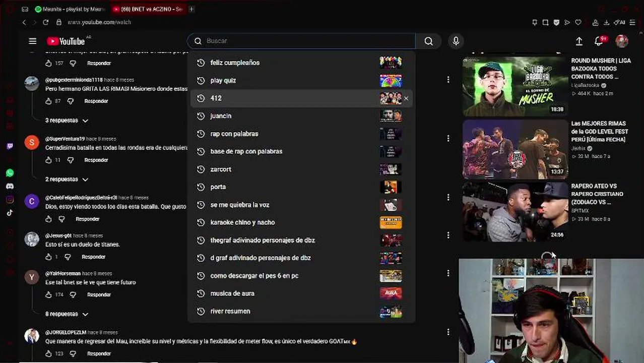Select the 'musica de aura' search suggestion
This screenshot has width=644, height=363.
[301, 293]
